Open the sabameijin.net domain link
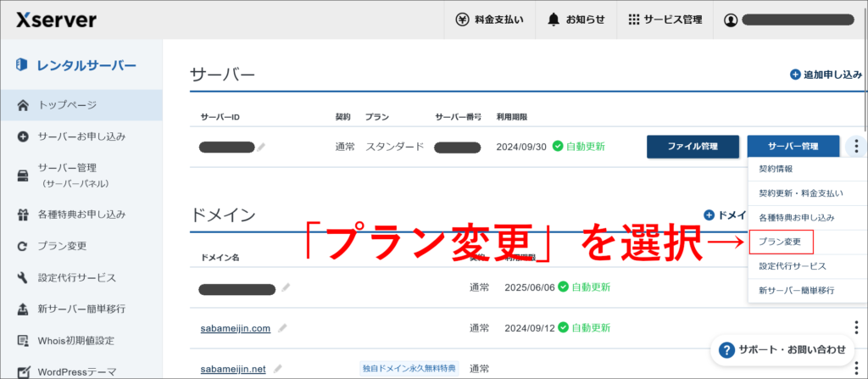The image size is (868, 379). point(233,369)
